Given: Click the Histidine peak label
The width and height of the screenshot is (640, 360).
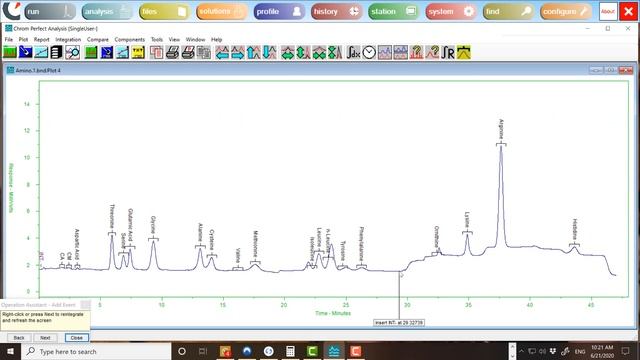Looking at the screenshot, I should pyautogui.click(x=575, y=229).
